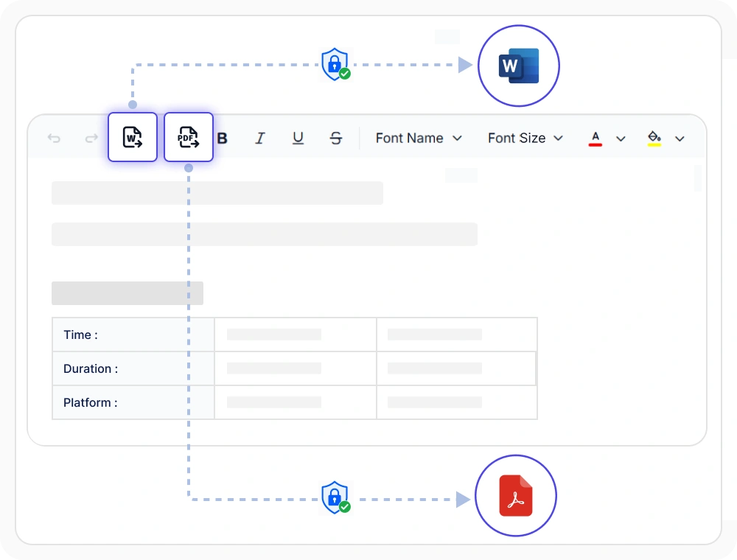Toggle Strikethrough formatting
Screen dimensions: 737x560
click(x=335, y=138)
